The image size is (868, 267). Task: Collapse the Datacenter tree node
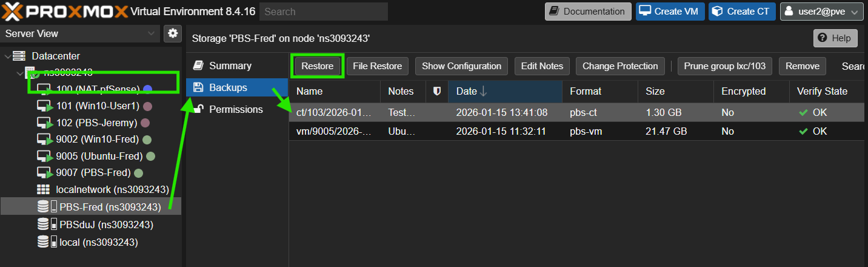7,56
